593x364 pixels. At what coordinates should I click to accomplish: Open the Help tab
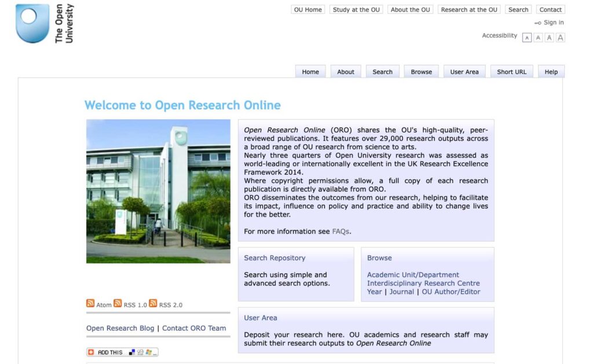551,72
